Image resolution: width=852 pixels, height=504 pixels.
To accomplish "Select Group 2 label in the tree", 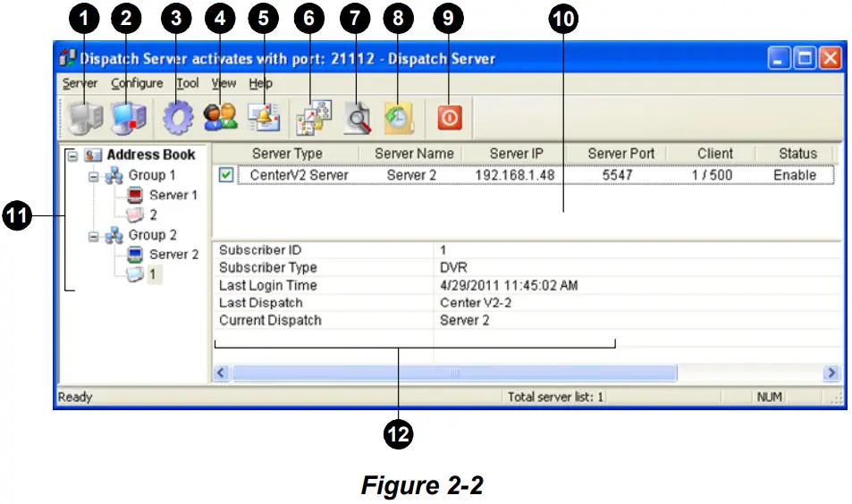I will (152, 235).
